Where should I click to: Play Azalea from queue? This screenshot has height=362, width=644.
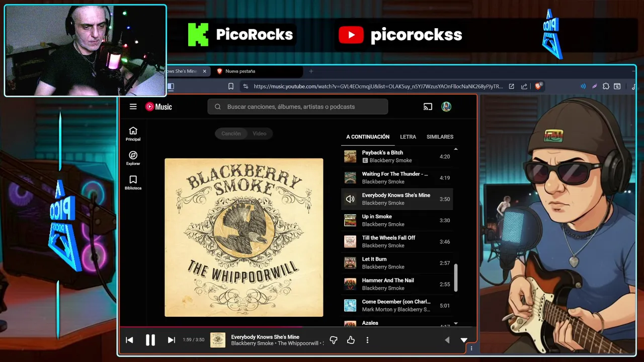pos(397,323)
